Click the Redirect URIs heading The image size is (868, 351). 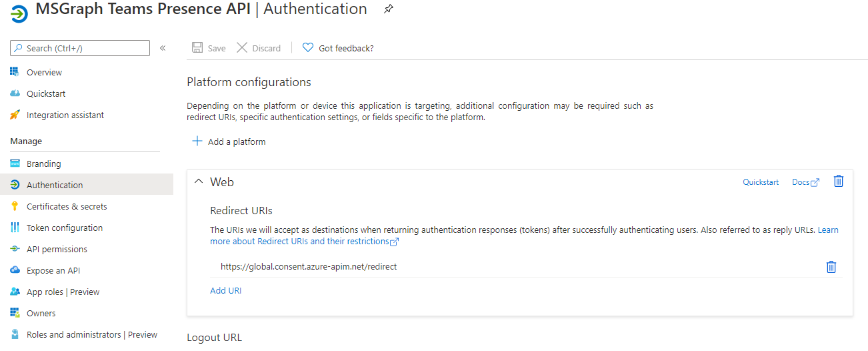pos(241,210)
